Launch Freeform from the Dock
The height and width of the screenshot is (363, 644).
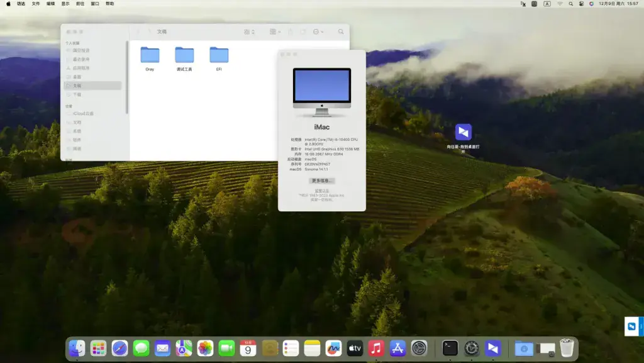[x=333, y=349]
